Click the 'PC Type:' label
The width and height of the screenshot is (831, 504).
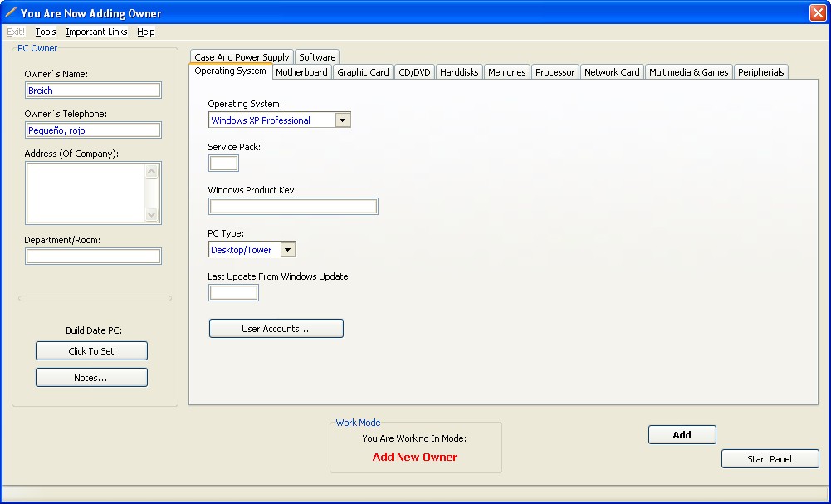click(x=226, y=233)
